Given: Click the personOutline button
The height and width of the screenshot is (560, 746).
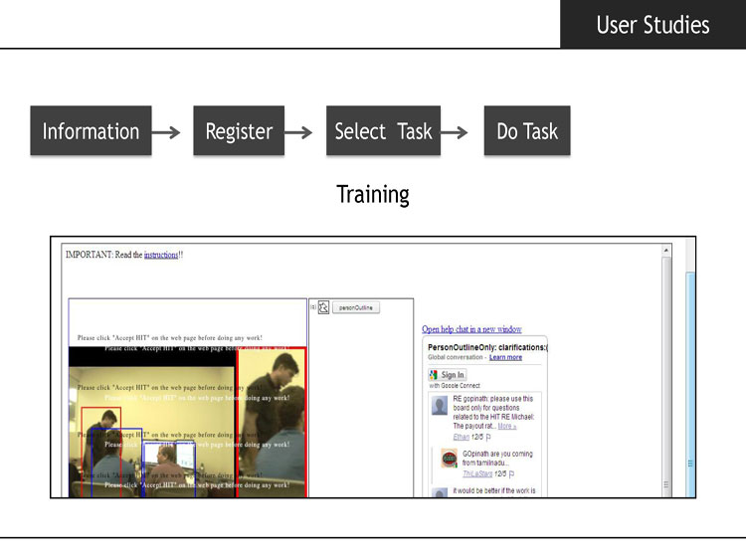Looking at the screenshot, I should 355,307.
